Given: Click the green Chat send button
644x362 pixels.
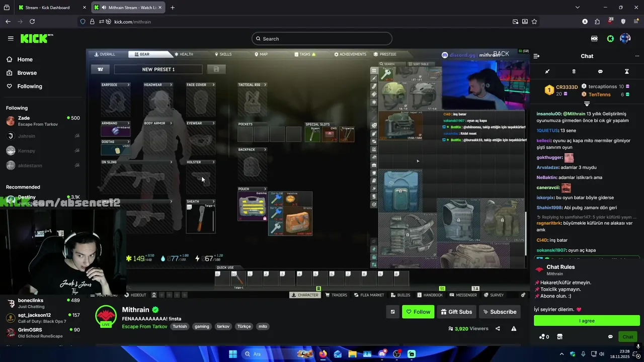Looking at the screenshot, I should pos(628,336).
